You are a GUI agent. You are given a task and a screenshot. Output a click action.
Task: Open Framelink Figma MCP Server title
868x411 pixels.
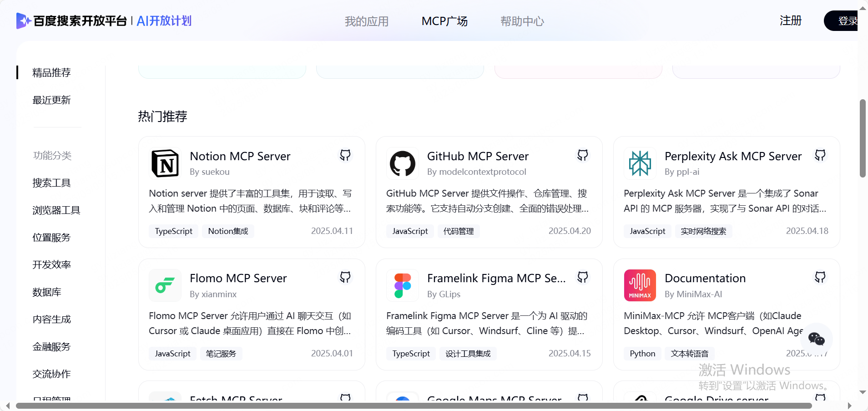point(496,278)
